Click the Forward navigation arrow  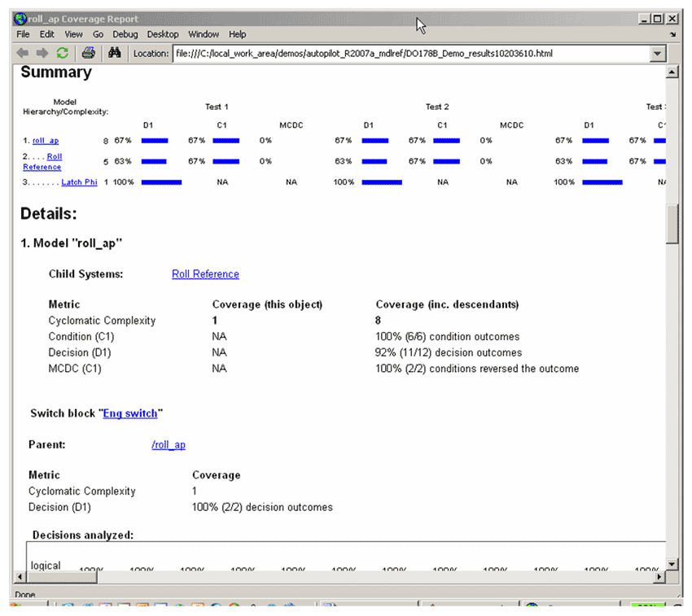point(42,53)
